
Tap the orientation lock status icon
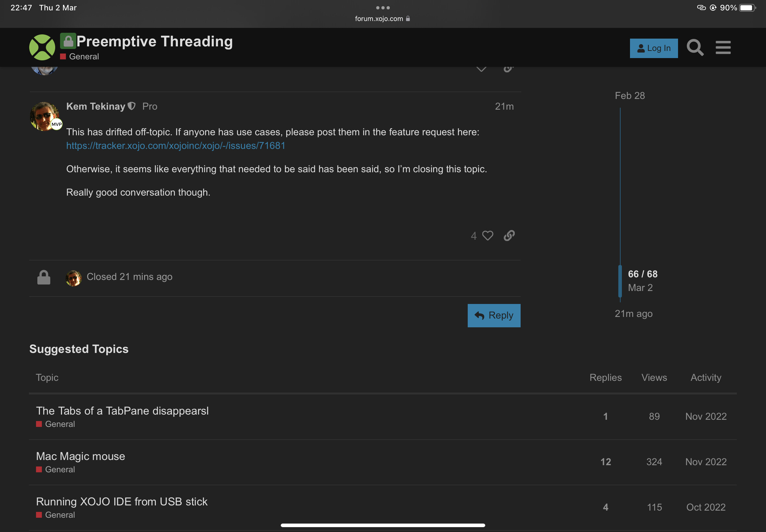(x=713, y=8)
